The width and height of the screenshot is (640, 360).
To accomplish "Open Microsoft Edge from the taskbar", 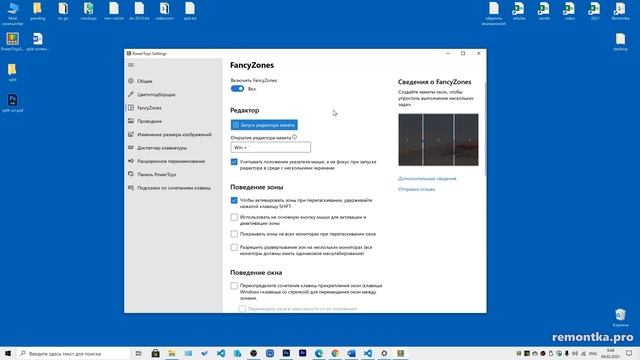I will (319, 353).
